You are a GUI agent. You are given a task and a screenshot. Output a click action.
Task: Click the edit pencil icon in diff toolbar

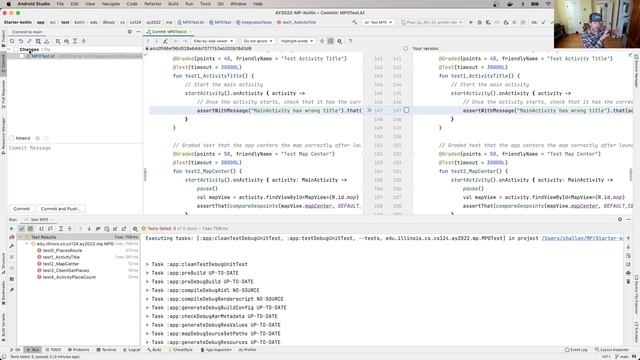click(x=165, y=41)
